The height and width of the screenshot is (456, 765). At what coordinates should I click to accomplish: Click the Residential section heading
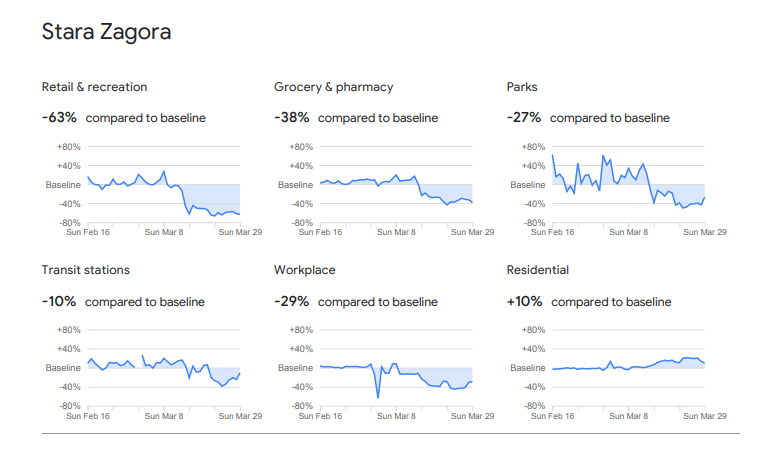tap(538, 270)
